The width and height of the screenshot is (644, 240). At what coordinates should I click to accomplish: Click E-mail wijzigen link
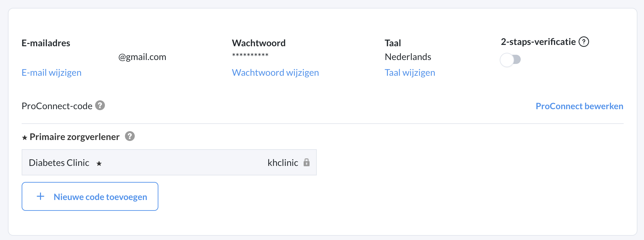click(x=51, y=72)
